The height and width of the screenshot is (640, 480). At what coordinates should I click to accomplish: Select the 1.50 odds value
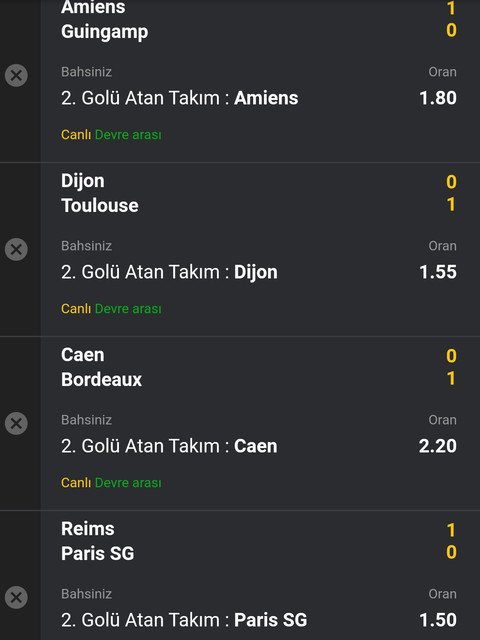click(438, 620)
